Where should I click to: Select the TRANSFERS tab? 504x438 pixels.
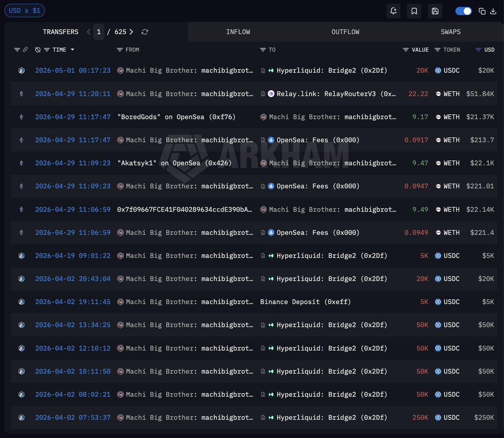[x=60, y=32]
